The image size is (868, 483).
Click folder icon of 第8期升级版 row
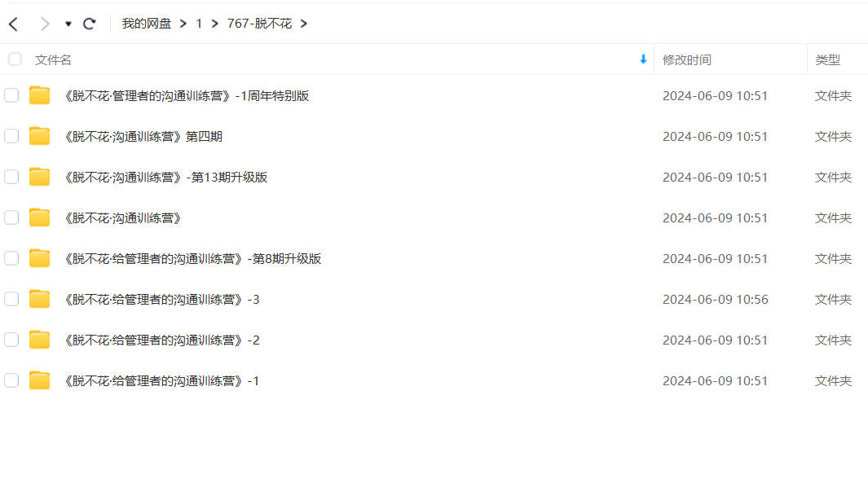coord(39,258)
